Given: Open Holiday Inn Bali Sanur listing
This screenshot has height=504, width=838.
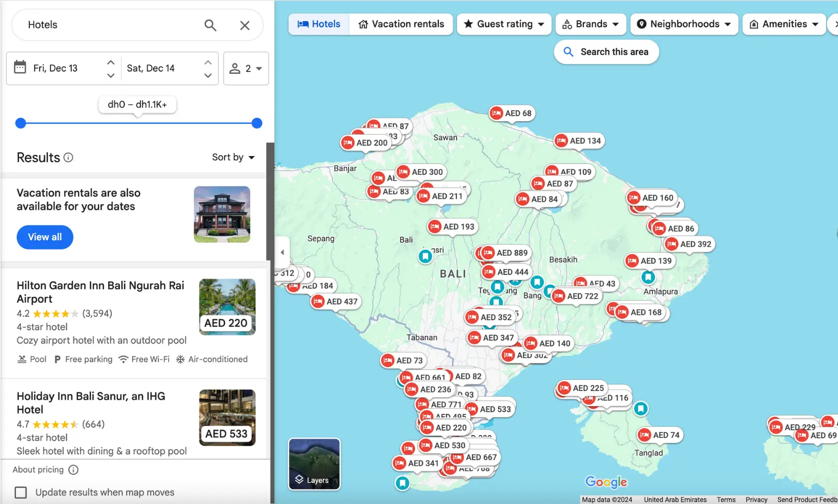Looking at the screenshot, I should pyautogui.click(x=91, y=403).
